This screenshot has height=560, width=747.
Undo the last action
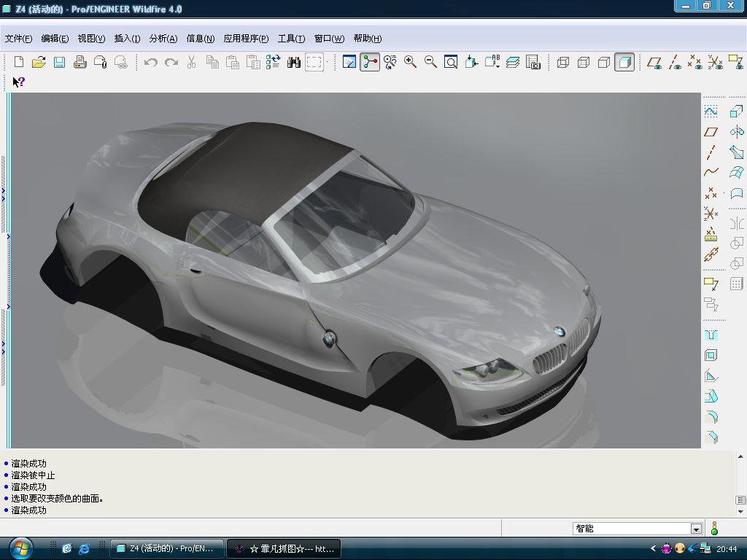click(150, 62)
